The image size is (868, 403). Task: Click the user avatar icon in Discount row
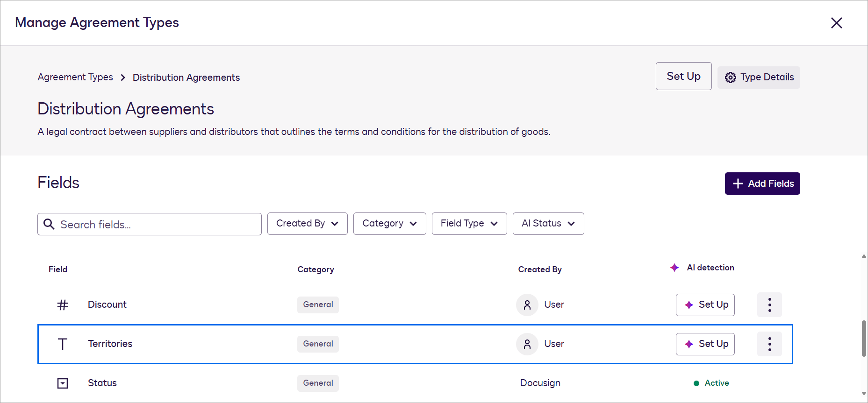tap(527, 305)
